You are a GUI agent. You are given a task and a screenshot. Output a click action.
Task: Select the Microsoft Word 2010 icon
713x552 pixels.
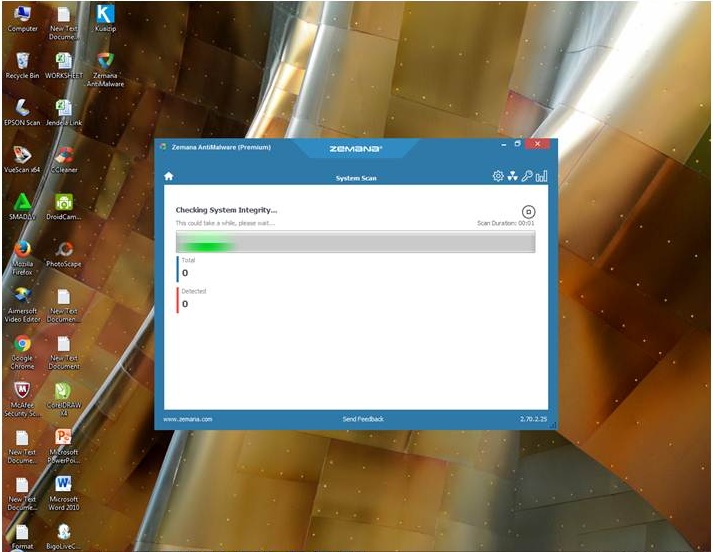coord(64,494)
